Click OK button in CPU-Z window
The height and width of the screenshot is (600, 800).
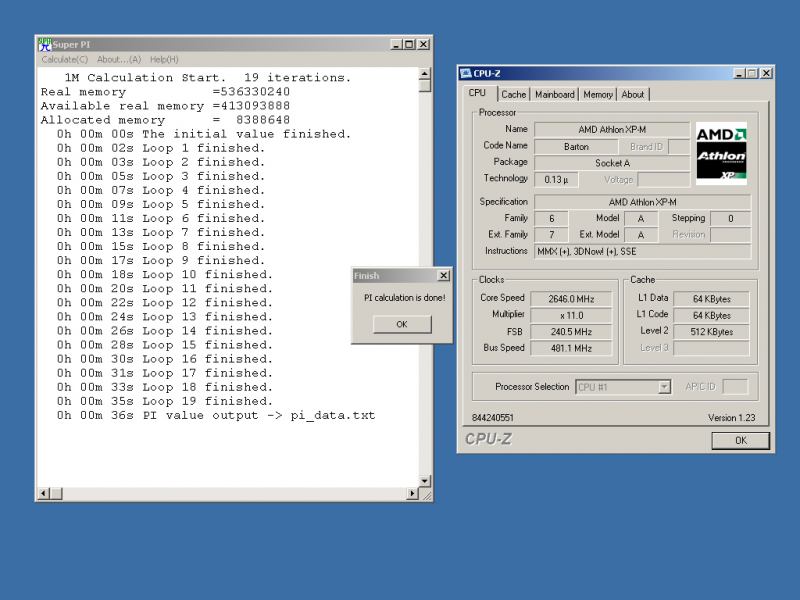740,440
